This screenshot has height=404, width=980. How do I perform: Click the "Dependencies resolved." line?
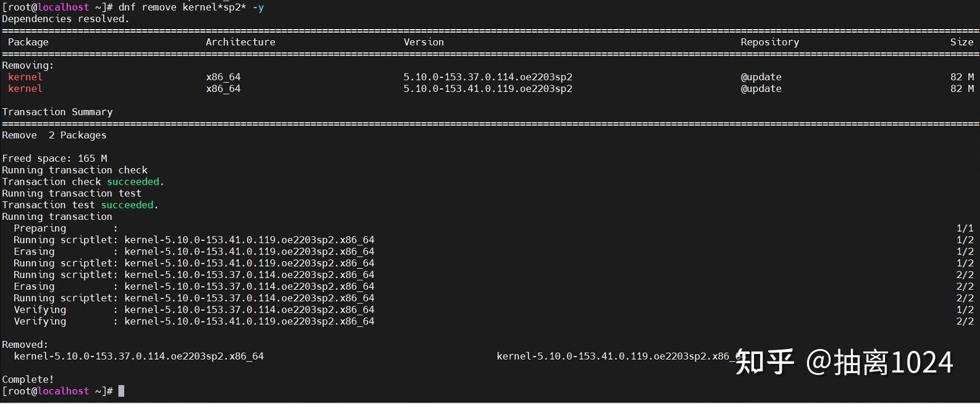pos(65,19)
